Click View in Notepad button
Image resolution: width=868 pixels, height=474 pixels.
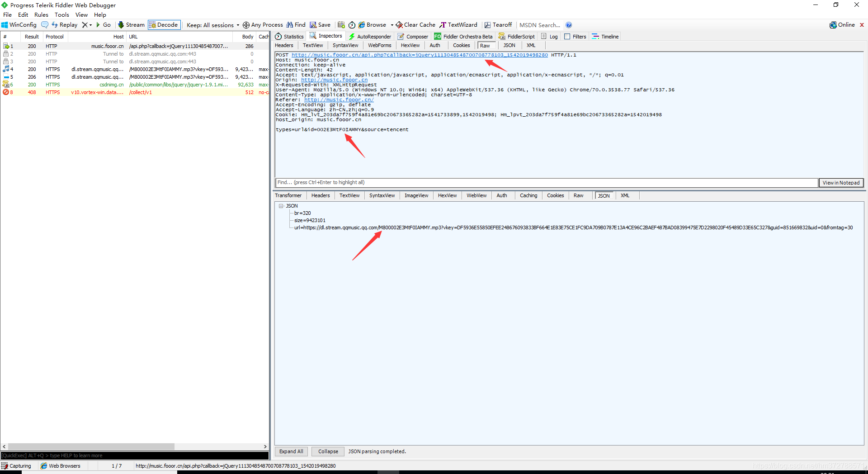click(841, 183)
